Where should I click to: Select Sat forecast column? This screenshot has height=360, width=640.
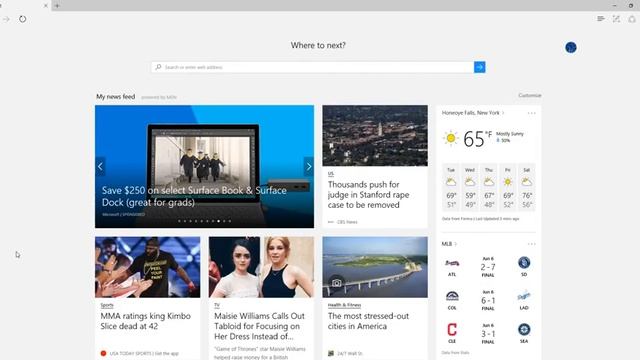(x=527, y=187)
